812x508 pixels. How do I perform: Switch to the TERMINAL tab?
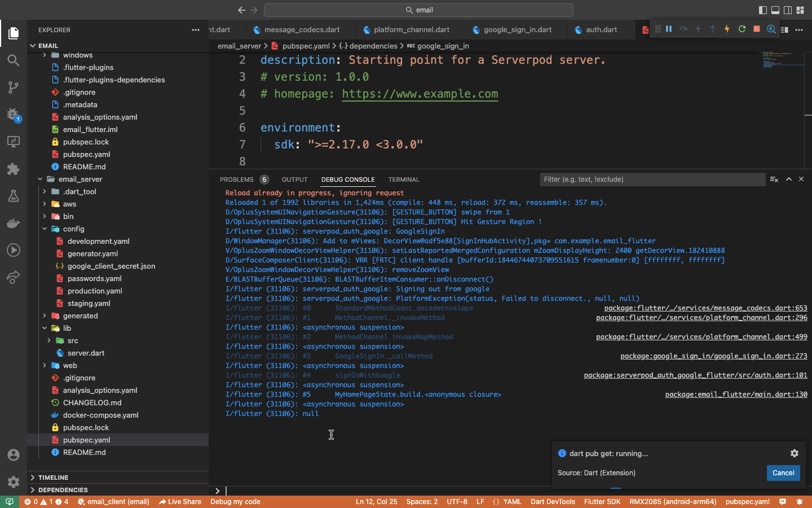pyautogui.click(x=404, y=179)
